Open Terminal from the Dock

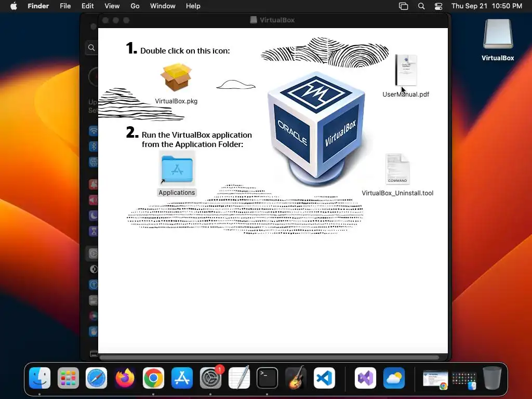(x=267, y=378)
